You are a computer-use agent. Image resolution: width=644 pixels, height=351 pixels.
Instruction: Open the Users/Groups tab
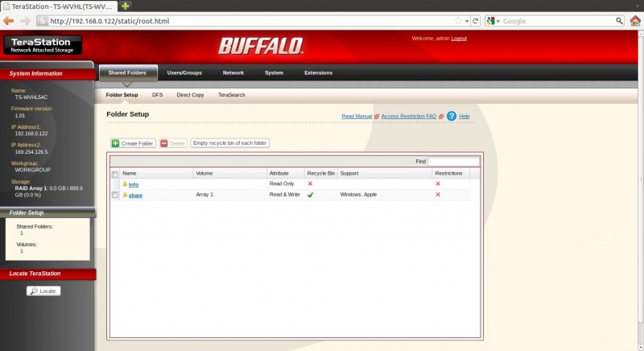click(x=184, y=72)
